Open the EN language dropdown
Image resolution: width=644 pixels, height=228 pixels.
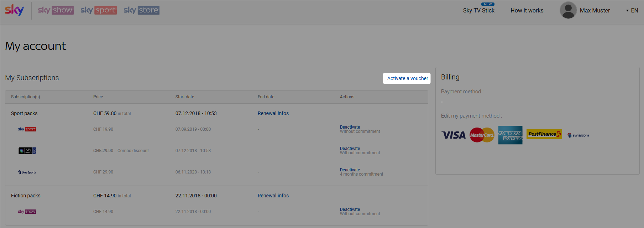pos(632,11)
